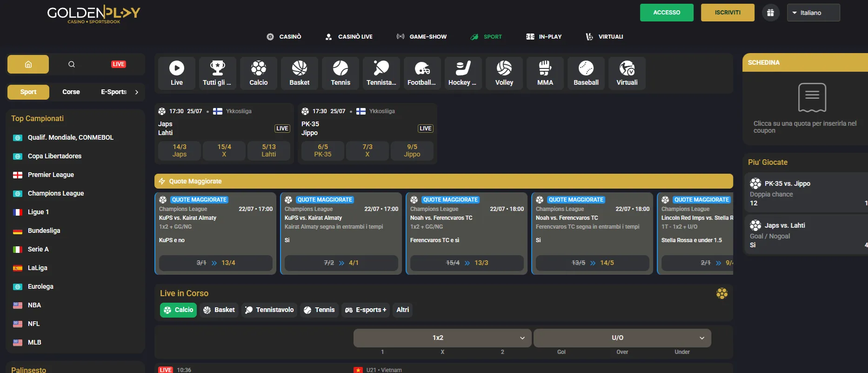Pick 7/3 draw odds for PK-35-Jippo

pyautogui.click(x=367, y=150)
